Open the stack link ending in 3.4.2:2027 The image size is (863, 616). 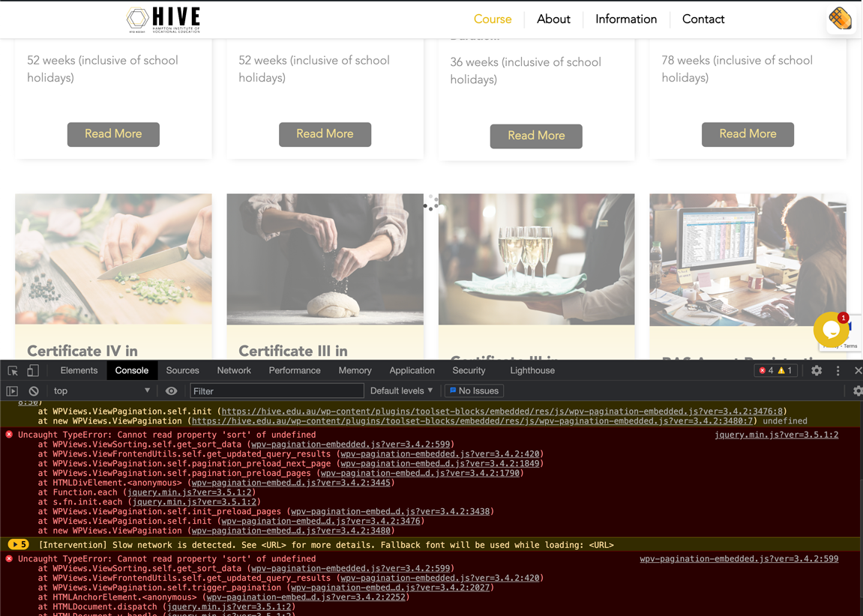(x=390, y=588)
